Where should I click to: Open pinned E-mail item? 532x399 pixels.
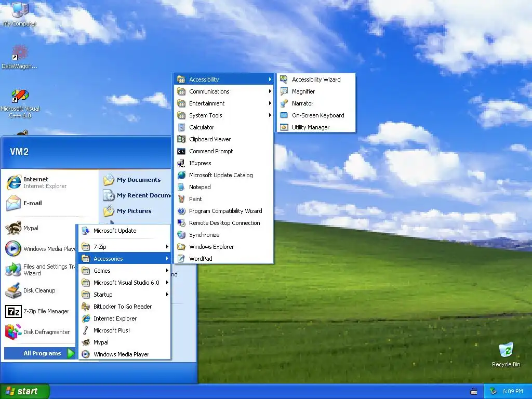(49, 203)
